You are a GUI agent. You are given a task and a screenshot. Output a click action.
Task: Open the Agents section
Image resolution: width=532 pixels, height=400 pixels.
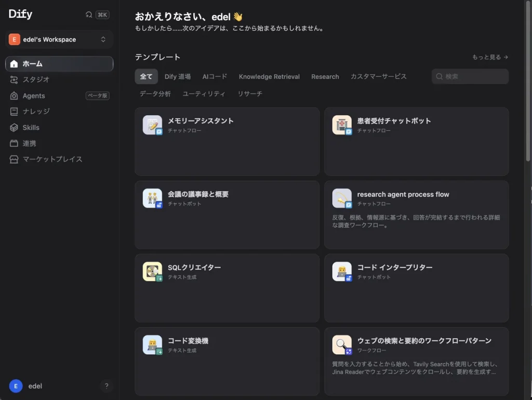point(59,96)
